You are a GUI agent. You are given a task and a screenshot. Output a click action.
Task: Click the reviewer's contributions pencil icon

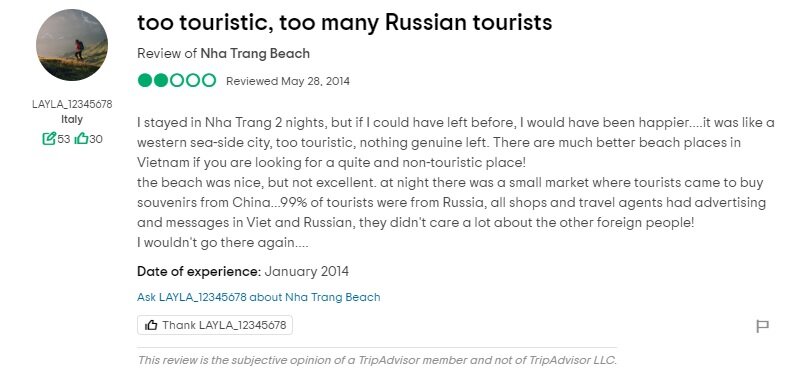(49, 138)
